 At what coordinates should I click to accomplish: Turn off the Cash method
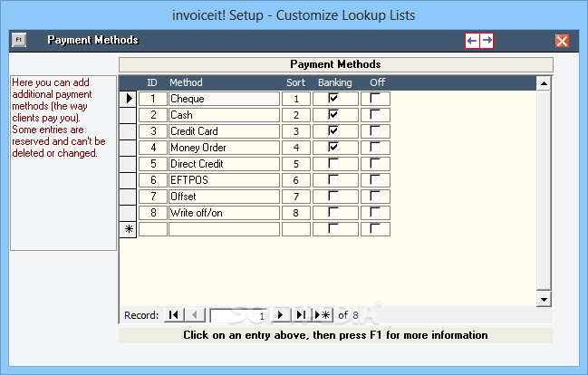(375, 114)
